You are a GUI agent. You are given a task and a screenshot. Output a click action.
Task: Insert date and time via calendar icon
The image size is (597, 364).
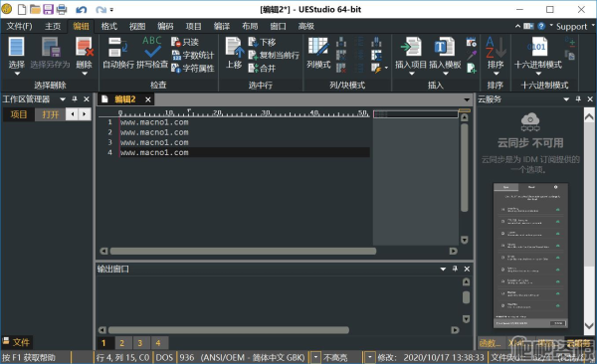[472, 42]
